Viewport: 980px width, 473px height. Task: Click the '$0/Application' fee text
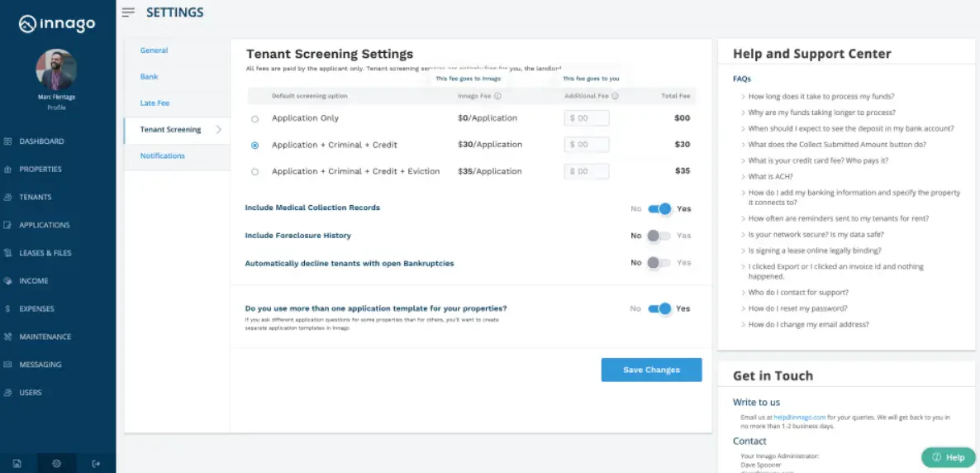[x=488, y=118]
